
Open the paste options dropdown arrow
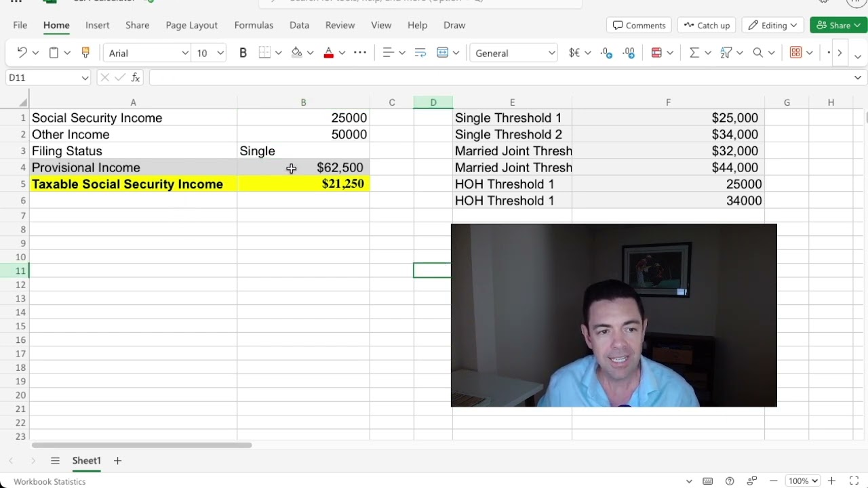tap(67, 53)
